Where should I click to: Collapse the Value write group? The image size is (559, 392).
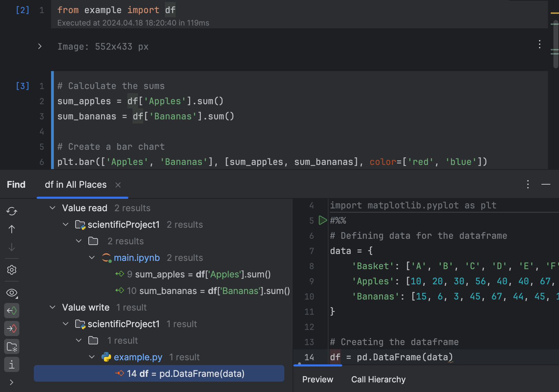(52, 307)
